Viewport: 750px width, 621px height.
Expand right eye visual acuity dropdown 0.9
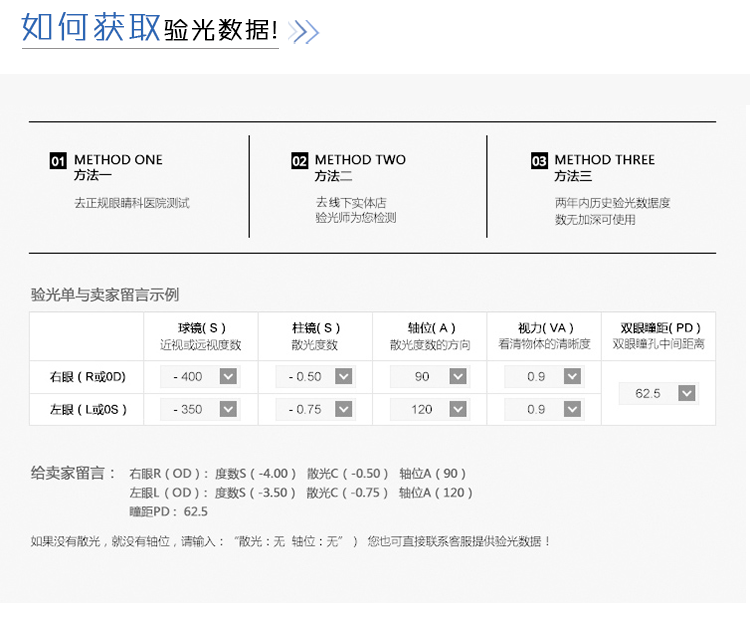(x=544, y=377)
